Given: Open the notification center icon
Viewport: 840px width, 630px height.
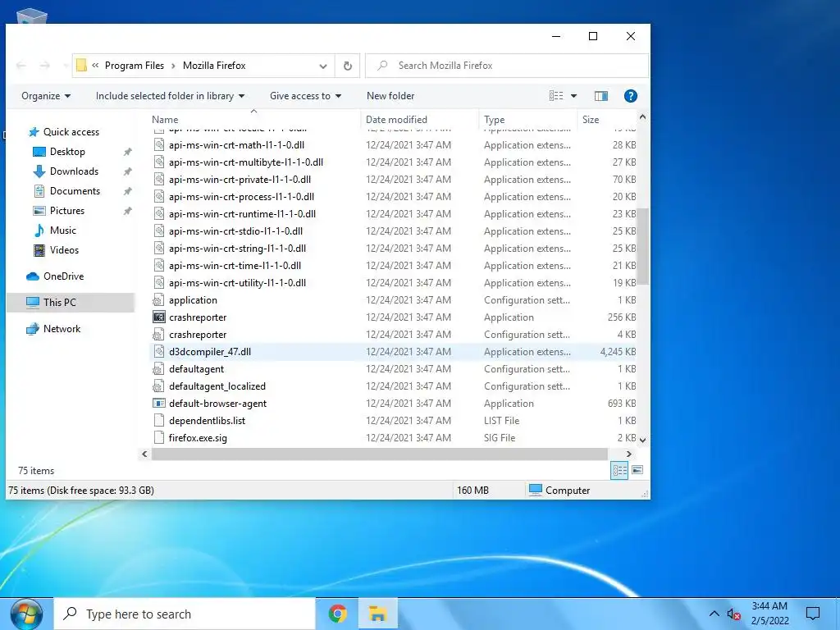Looking at the screenshot, I should [813, 614].
